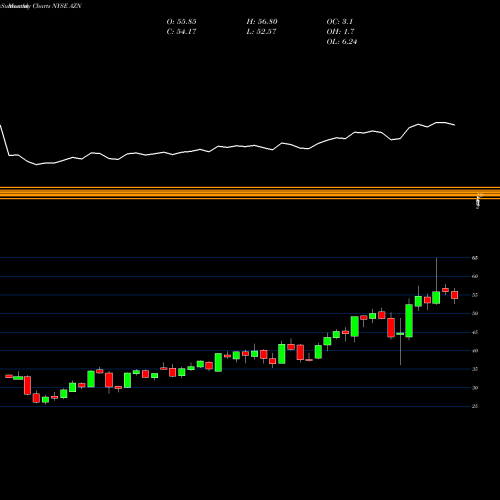Select the low price 'L: 52.57'
Viewport: 500px width, 500px height.
click(x=261, y=32)
